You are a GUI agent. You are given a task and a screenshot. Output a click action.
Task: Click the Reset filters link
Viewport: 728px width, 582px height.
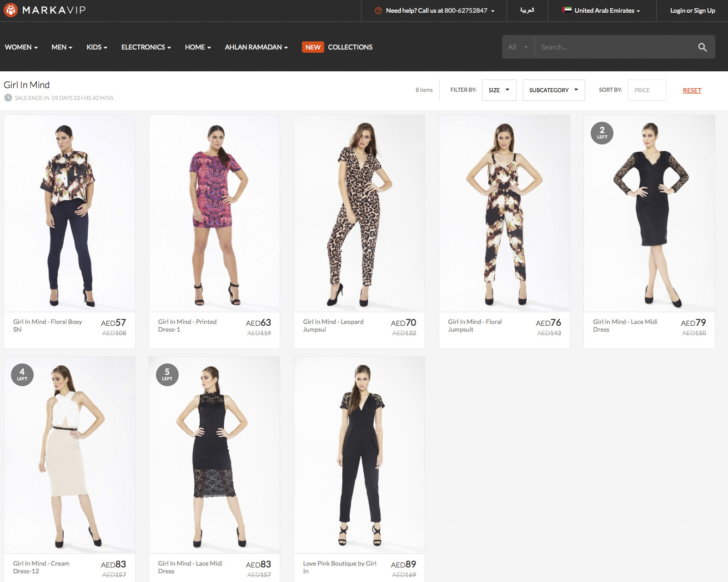click(692, 90)
